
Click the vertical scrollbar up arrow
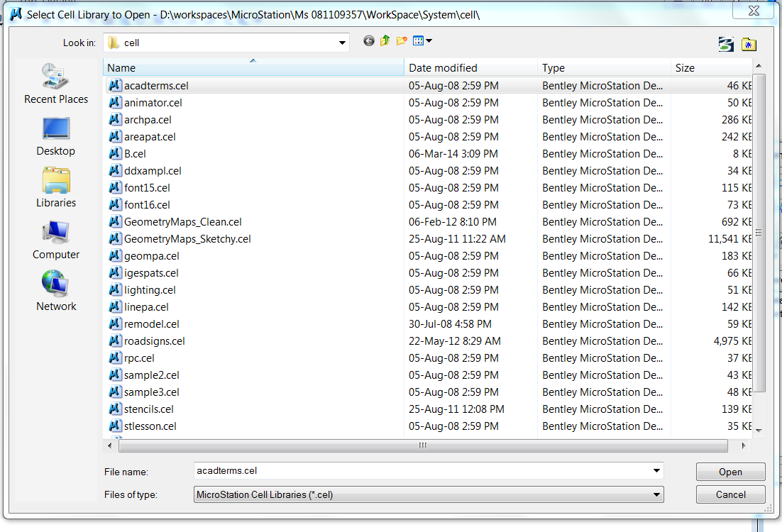point(759,66)
